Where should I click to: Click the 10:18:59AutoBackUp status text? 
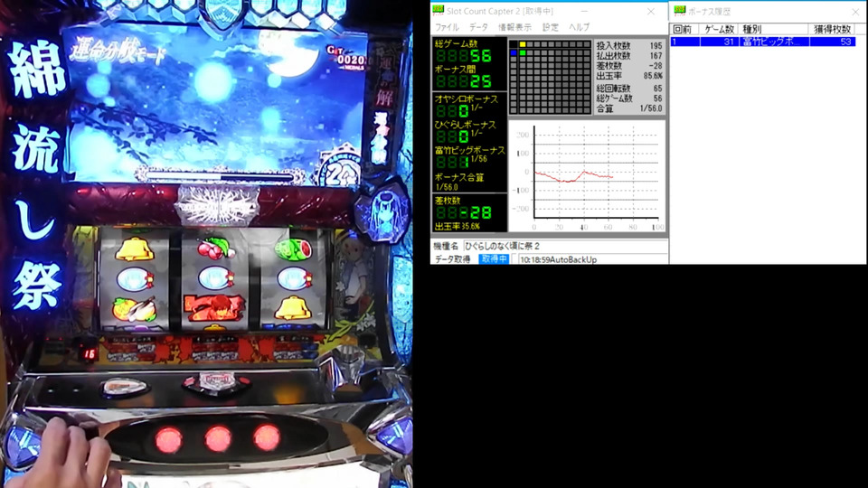tap(558, 259)
